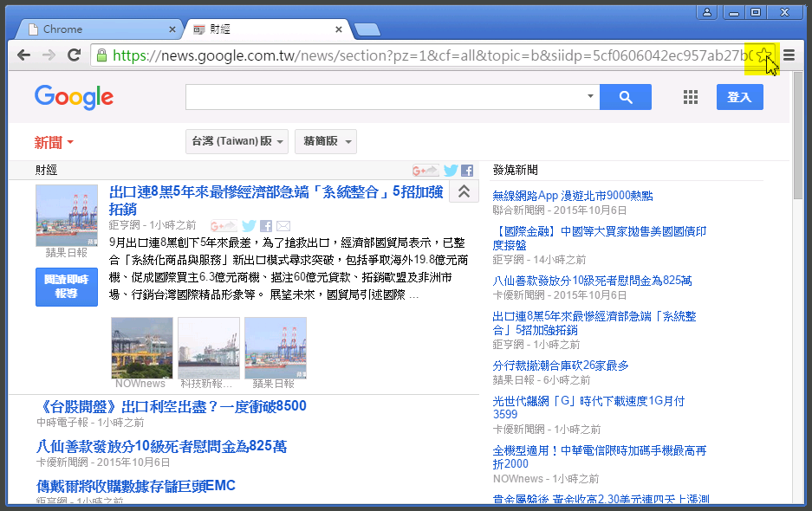Click the browser forward arrow
Image resolution: width=812 pixels, height=511 pixels.
49,55
